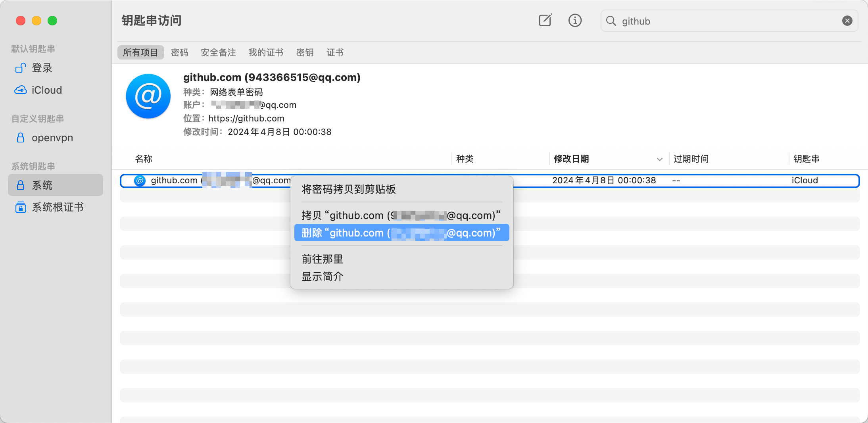This screenshot has height=423, width=868.
Task: Choose 显示简介 from context menu
Action: pos(402,277)
